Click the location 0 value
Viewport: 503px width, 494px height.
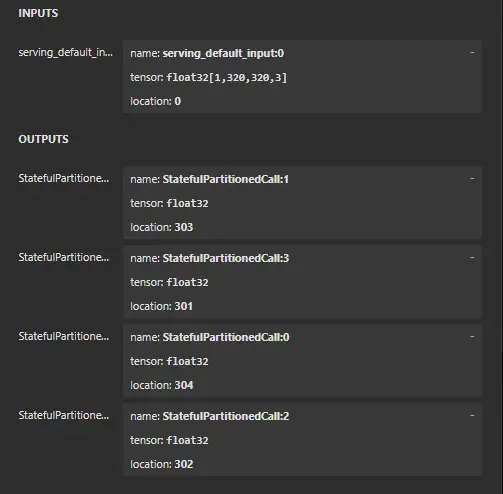click(178, 101)
